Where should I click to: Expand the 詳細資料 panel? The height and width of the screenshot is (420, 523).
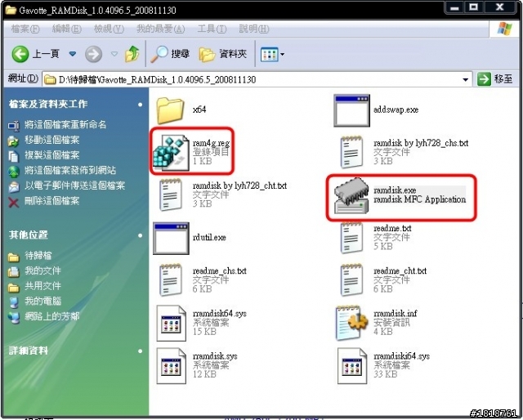[140, 351]
